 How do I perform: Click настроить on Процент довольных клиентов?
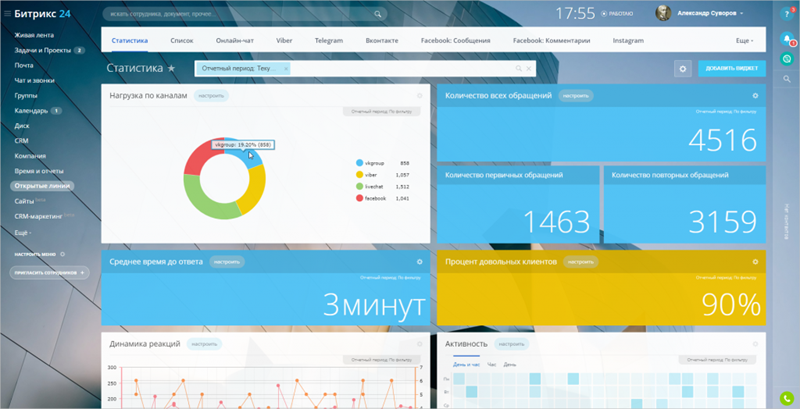point(581,262)
